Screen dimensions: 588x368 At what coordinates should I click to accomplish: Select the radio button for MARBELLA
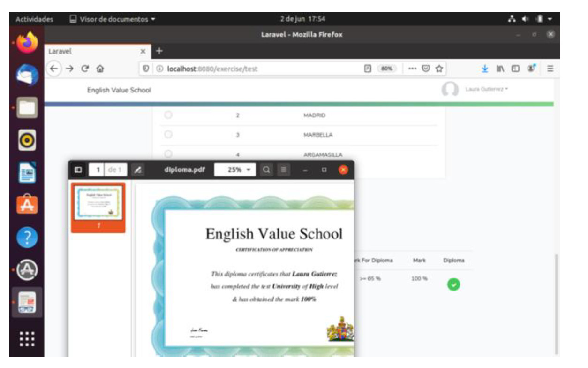click(168, 135)
